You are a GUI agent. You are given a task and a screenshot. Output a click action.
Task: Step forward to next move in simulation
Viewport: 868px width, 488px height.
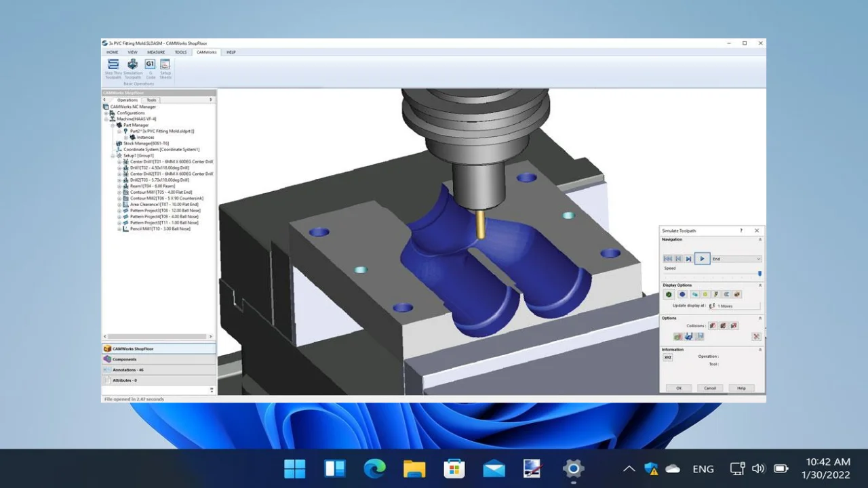pos(688,259)
